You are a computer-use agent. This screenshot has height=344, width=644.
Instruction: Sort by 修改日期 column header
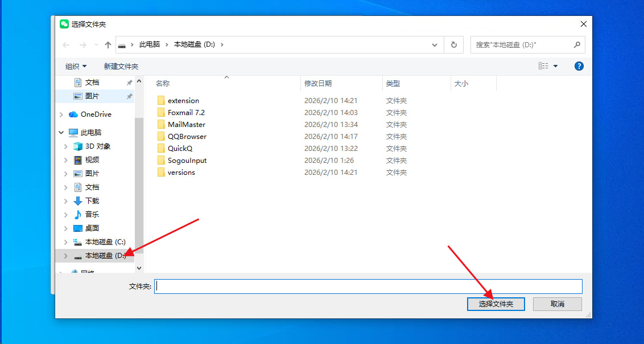[318, 84]
